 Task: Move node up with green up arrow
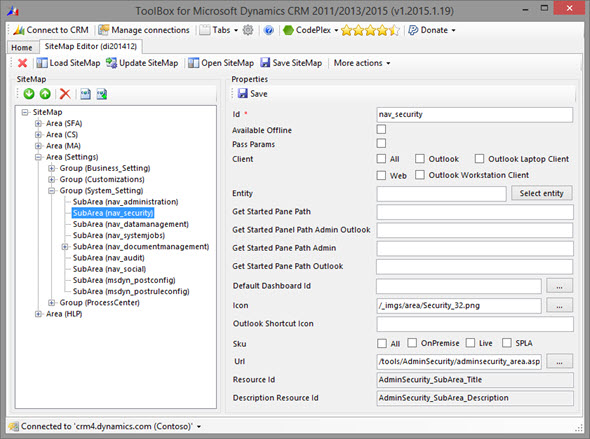pyautogui.click(x=45, y=94)
